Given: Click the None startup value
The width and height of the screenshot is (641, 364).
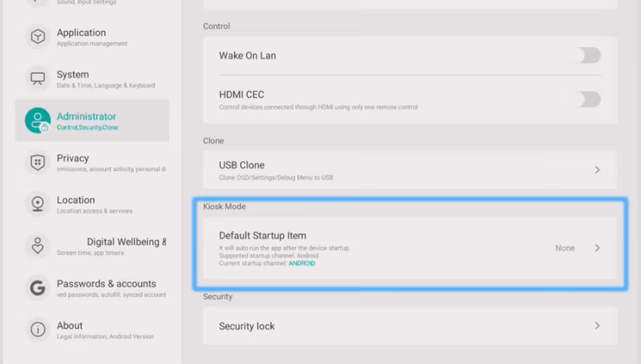Looking at the screenshot, I should 565,248.
